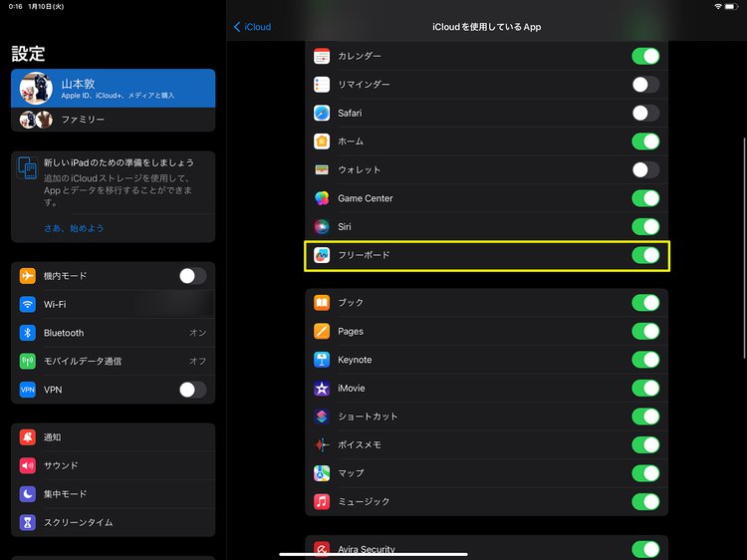This screenshot has width=747, height=560.
Task: Click the family members avatar thumbnail
Action: point(36,120)
